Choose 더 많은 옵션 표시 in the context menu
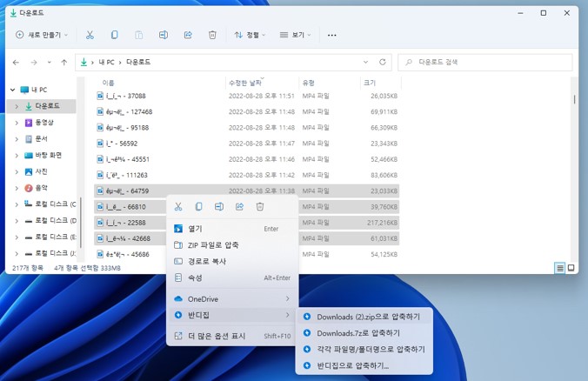Viewport: 588px width, 381px height. [232, 336]
